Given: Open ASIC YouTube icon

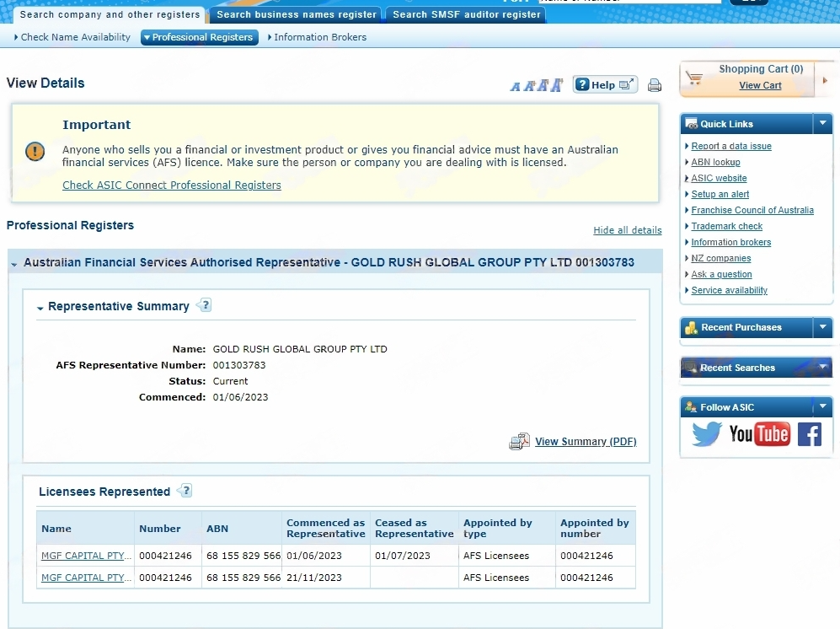Looking at the screenshot, I should 759,434.
